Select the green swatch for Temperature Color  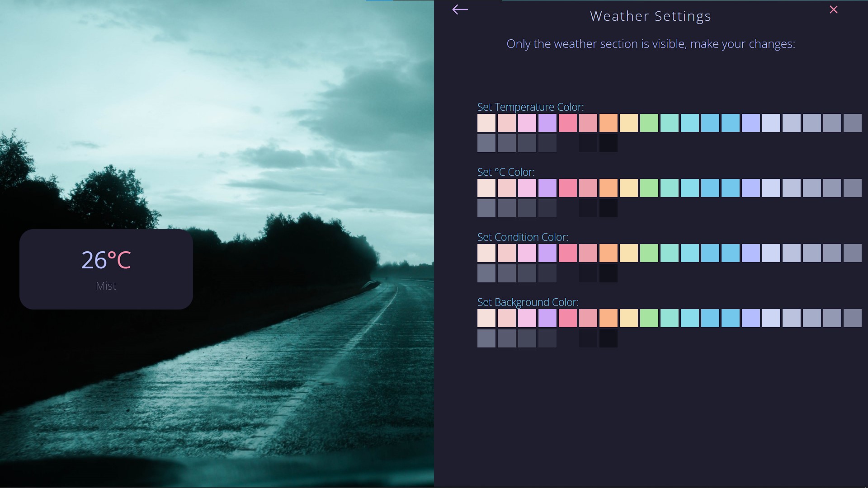[x=649, y=123]
